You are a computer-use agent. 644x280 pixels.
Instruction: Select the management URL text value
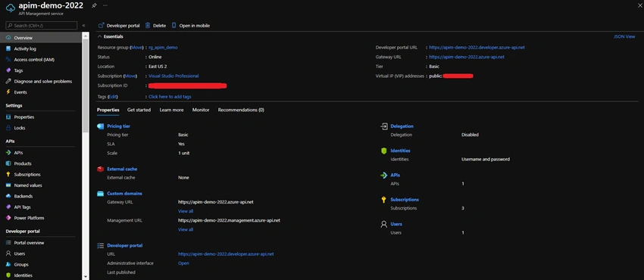point(229,220)
